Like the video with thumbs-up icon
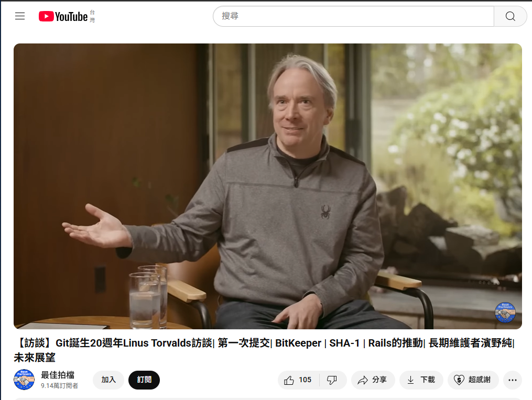 coord(298,380)
